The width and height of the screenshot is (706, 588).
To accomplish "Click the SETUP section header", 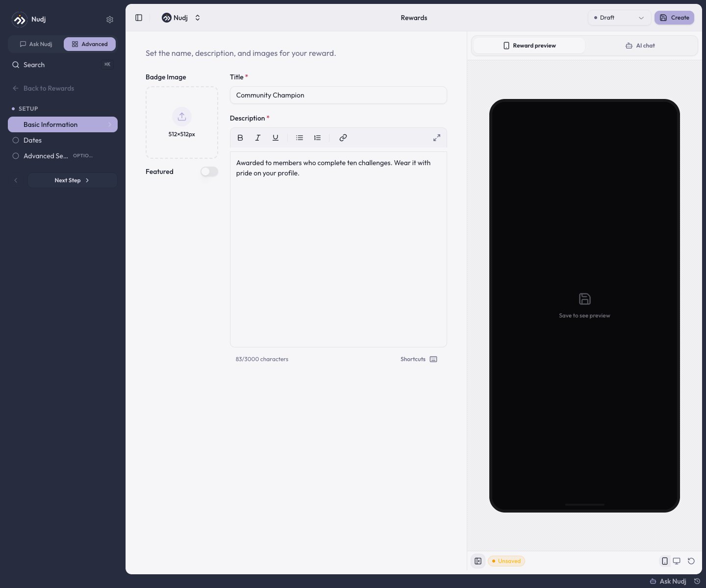I will (28, 109).
